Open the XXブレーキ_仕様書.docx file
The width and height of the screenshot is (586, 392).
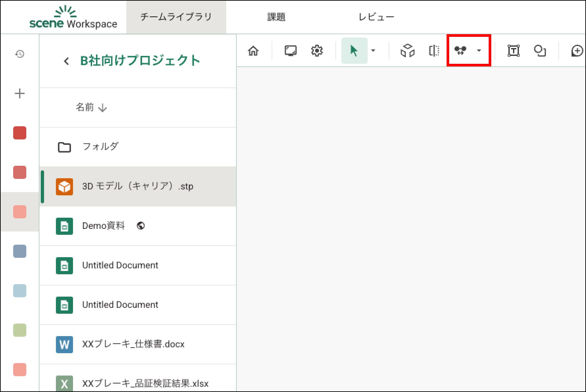(133, 344)
